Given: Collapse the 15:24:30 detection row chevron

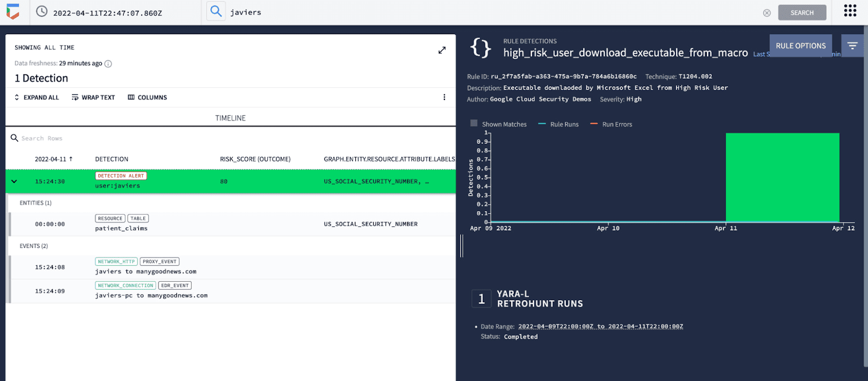Looking at the screenshot, I should tap(14, 181).
